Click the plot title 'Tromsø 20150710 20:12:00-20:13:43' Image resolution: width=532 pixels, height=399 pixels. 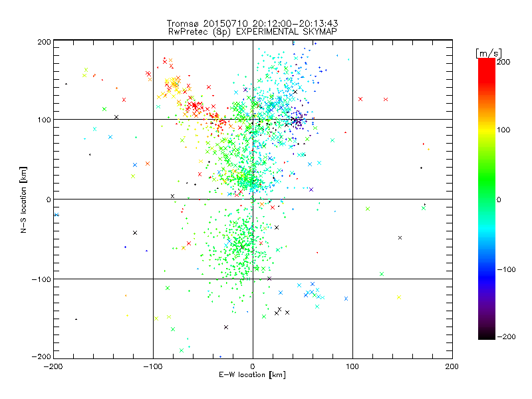tap(252, 23)
